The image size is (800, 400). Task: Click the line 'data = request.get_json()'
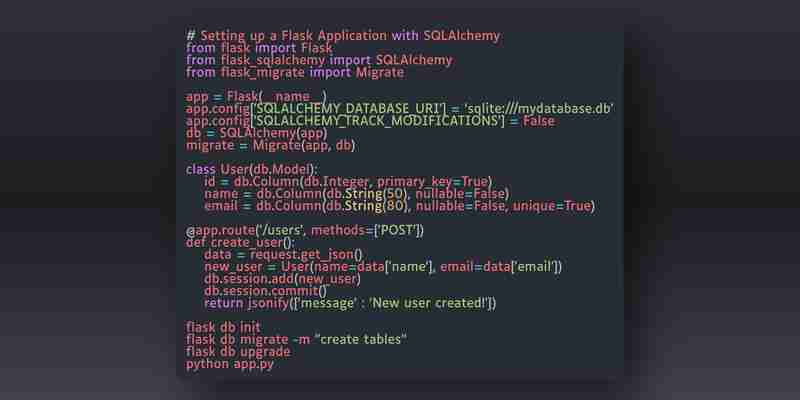[284, 255]
